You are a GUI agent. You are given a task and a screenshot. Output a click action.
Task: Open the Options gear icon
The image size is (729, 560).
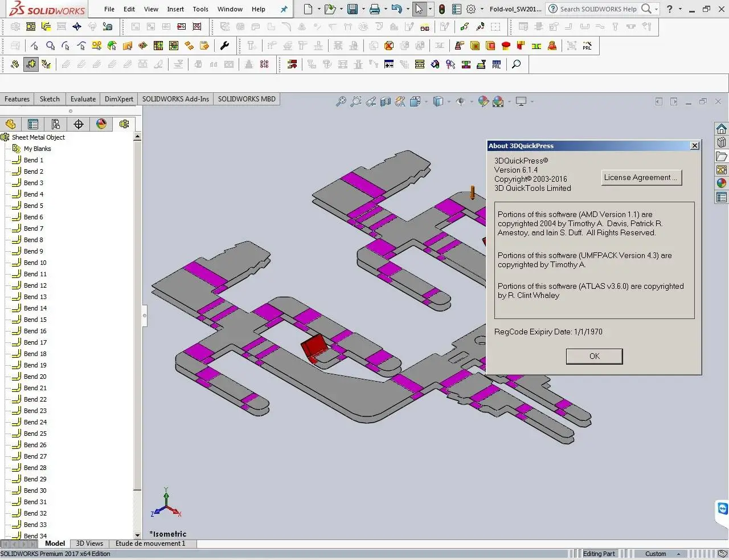[471, 9]
